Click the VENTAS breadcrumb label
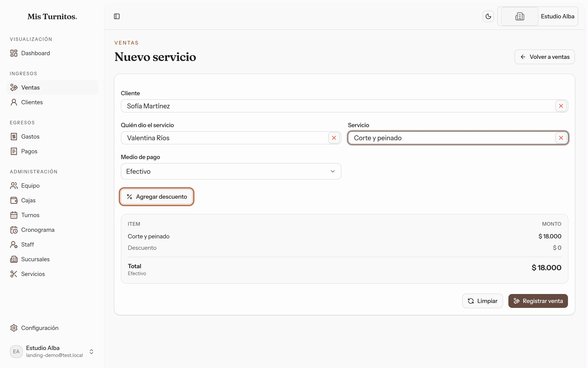588x368 pixels. [x=126, y=43]
